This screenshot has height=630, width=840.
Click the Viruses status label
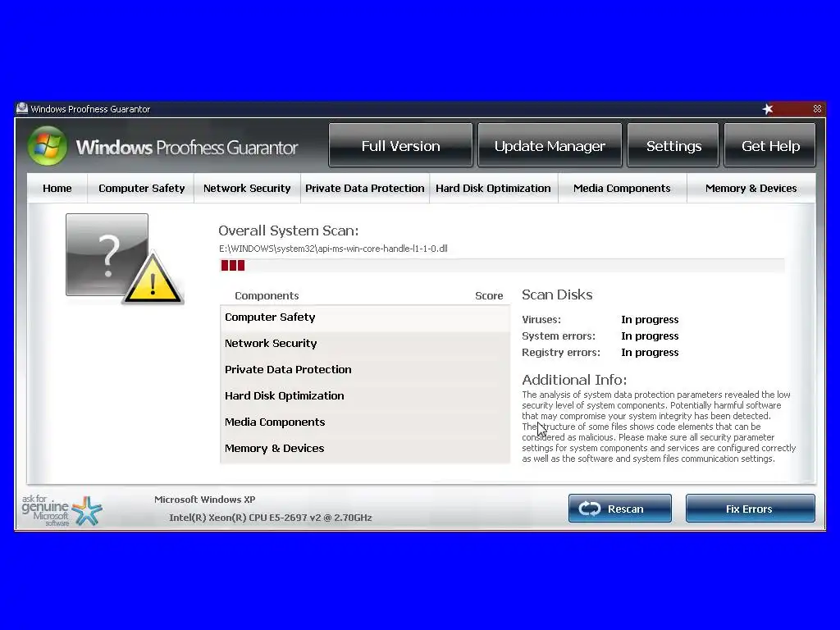541,319
